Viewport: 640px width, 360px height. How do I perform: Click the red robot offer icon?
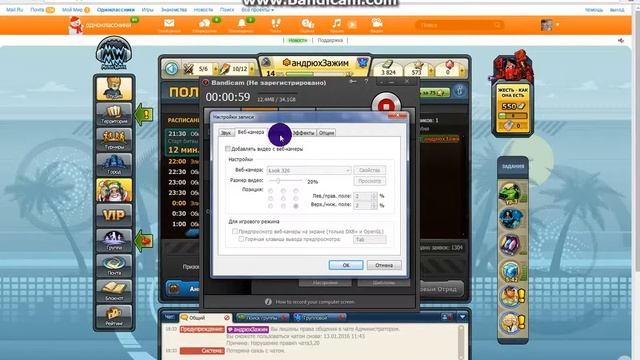click(513, 67)
